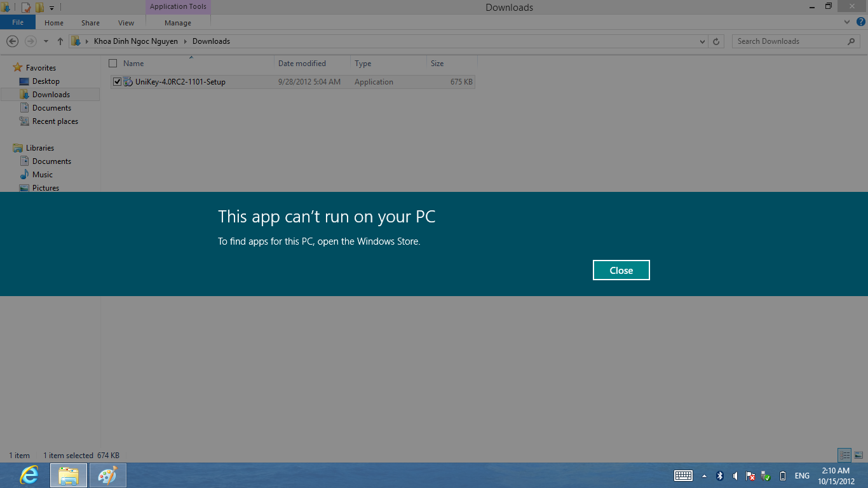Screen dimensions: 868x488
Task: Open Recent places in navigation pane
Action: pyautogui.click(x=55, y=121)
